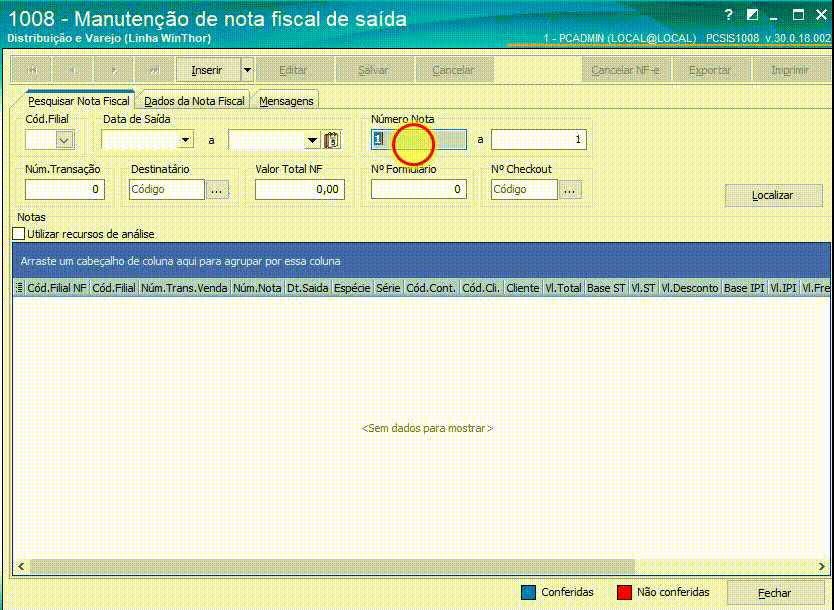Sort by Dt.Saída column header
The image size is (834, 610).
[x=307, y=288]
